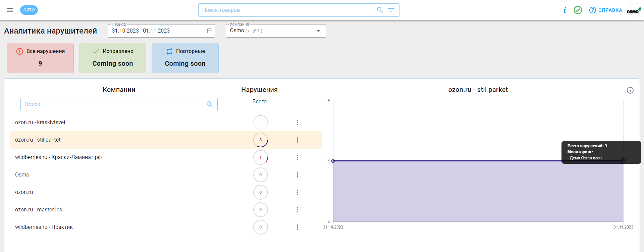
Task: Click the magnifier icon in product search
Action: click(x=380, y=10)
